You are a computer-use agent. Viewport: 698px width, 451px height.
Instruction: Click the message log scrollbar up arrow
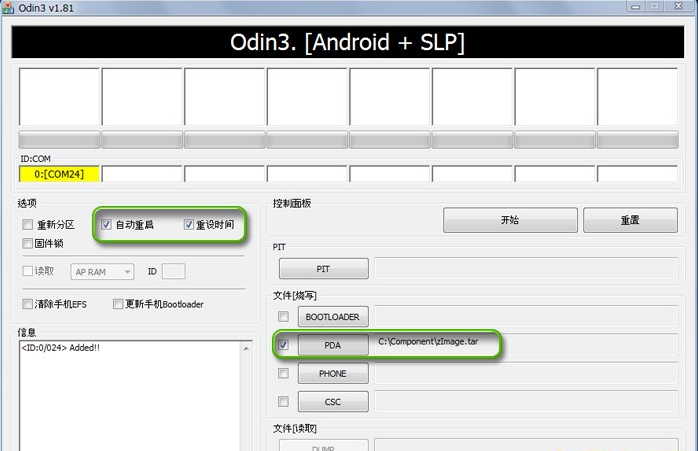click(x=246, y=349)
